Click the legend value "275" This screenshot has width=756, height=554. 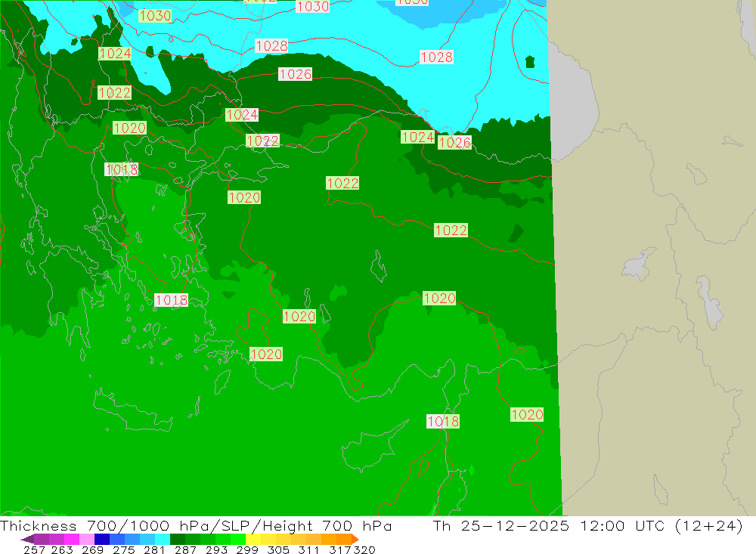(x=123, y=550)
